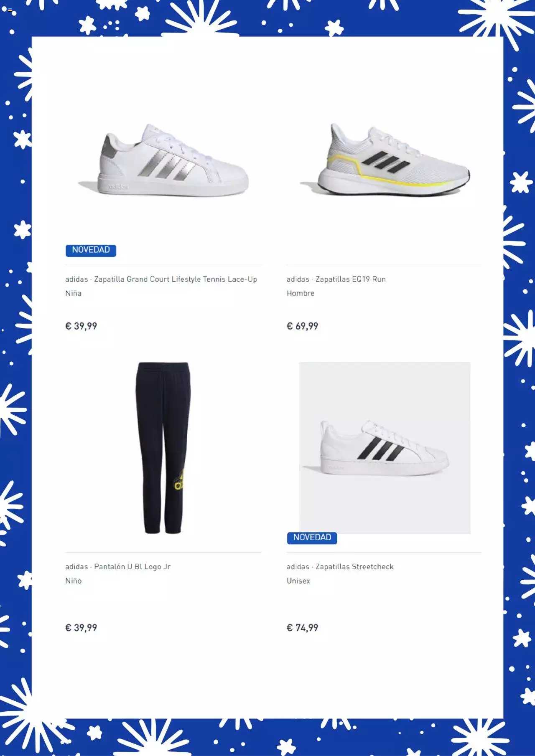Viewport: 535px width, 756px height.
Task: Click the Niño category label
Action: pyautogui.click(x=73, y=581)
